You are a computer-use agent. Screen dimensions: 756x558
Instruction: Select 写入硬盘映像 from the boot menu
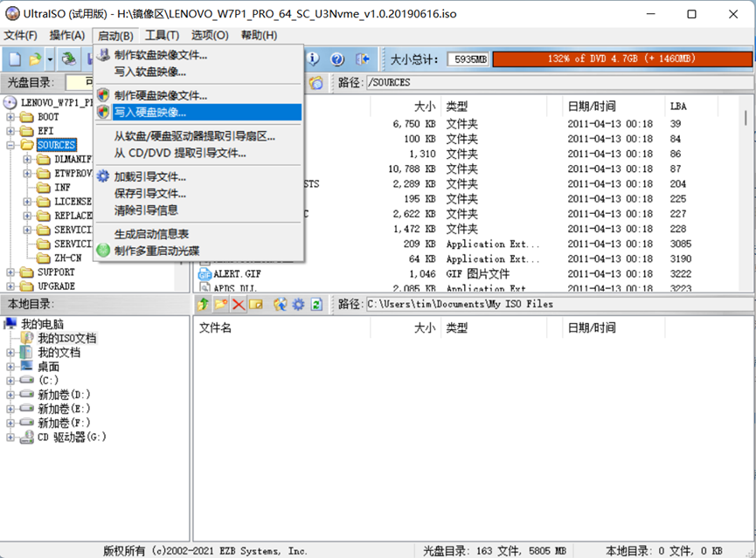coord(175,112)
